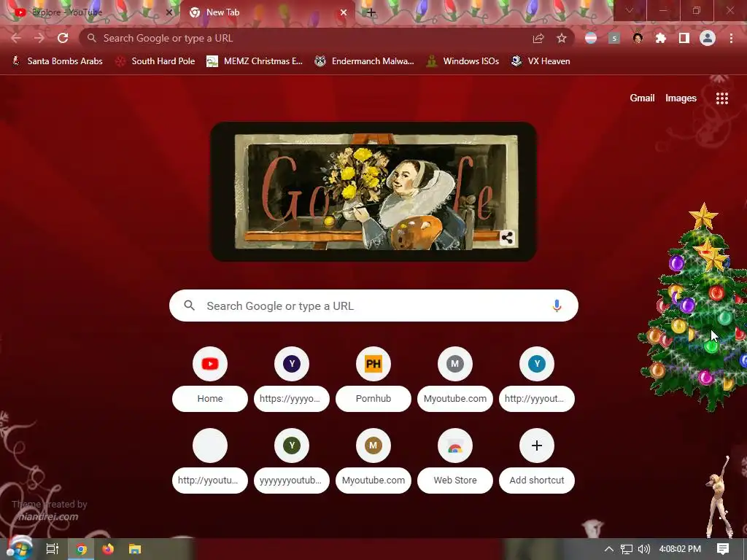The height and width of the screenshot is (560, 747).
Task: Open the blank http://yyoutu... shortcut icon
Action: [210, 446]
